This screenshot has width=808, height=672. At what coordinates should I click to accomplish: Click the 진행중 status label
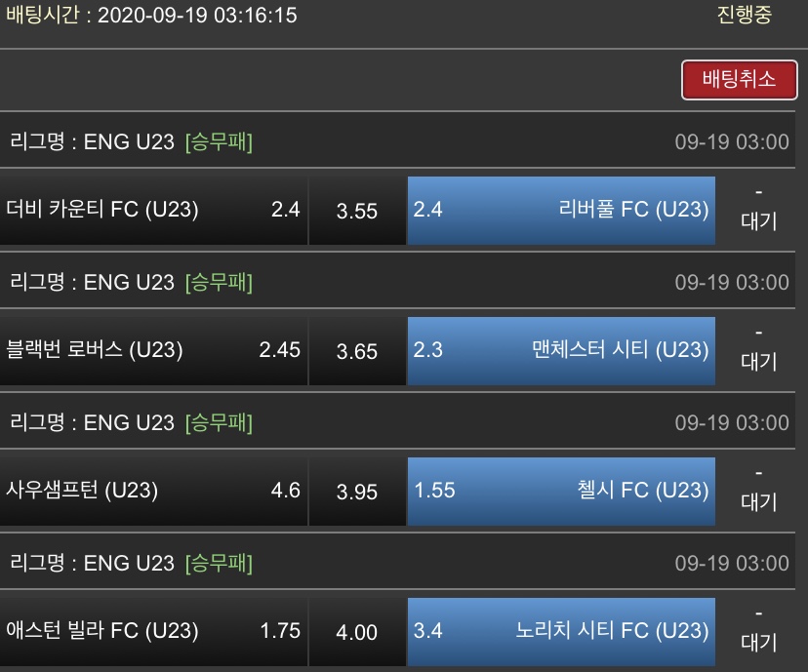744,16
